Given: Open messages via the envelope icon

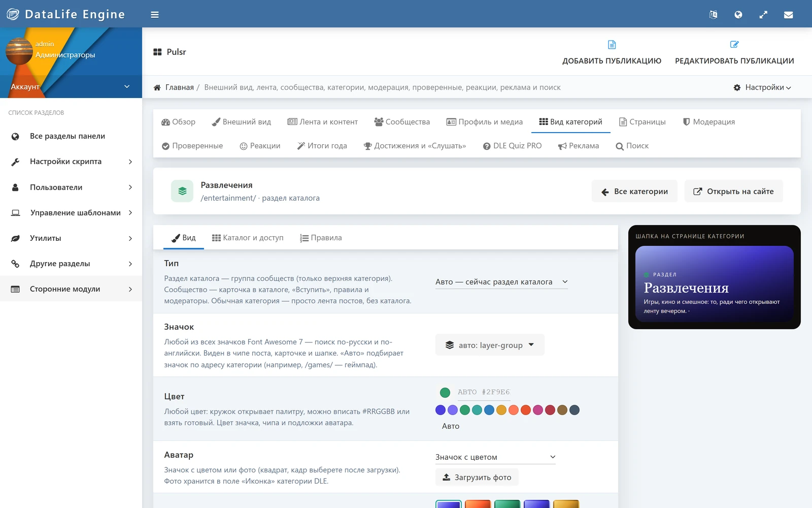Looking at the screenshot, I should (x=788, y=15).
